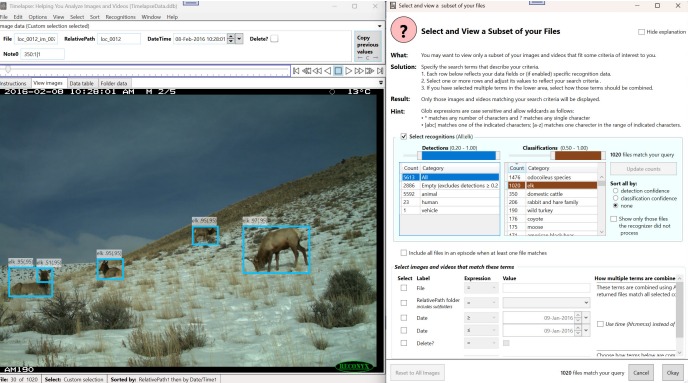Toggle the Delete? checkbox in image data

click(x=274, y=39)
